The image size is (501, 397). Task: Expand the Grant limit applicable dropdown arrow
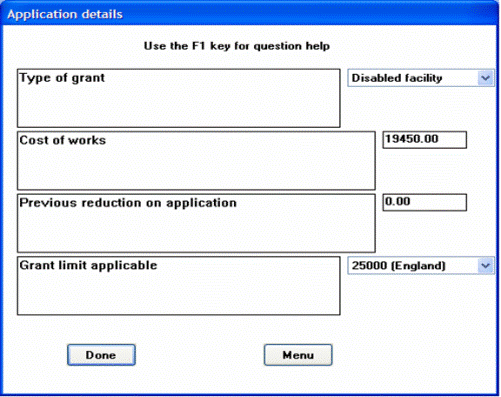[485, 266]
